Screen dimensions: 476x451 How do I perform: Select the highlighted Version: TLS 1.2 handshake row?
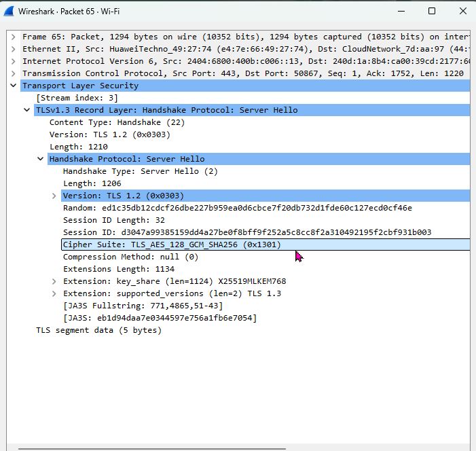(x=266, y=196)
